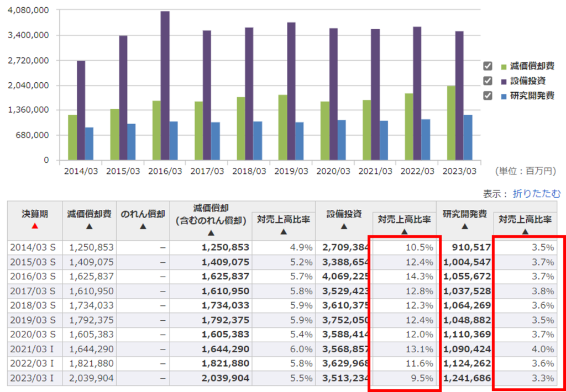Sort by 対売上高比率 arrow beside 設備投資
Image resolution: width=566 pixels, height=392 pixels.
click(x=404, y=232)
